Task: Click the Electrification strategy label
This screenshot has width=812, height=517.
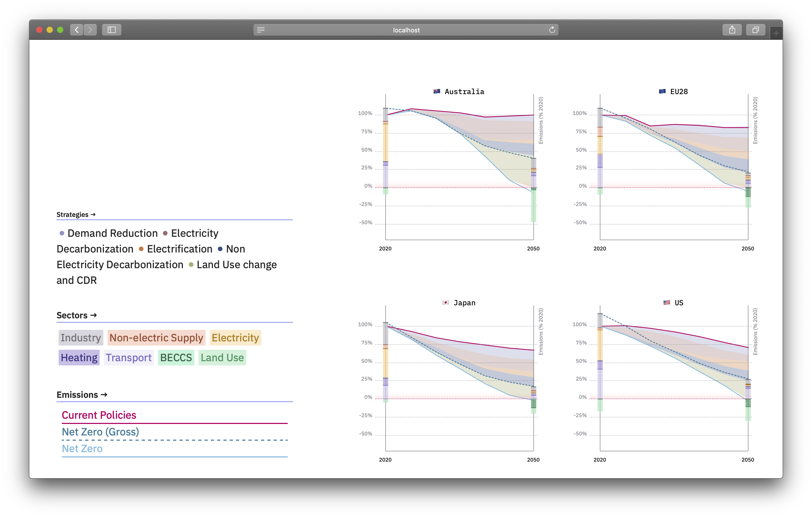Action: pyautogui.click(x=179, y=249)
